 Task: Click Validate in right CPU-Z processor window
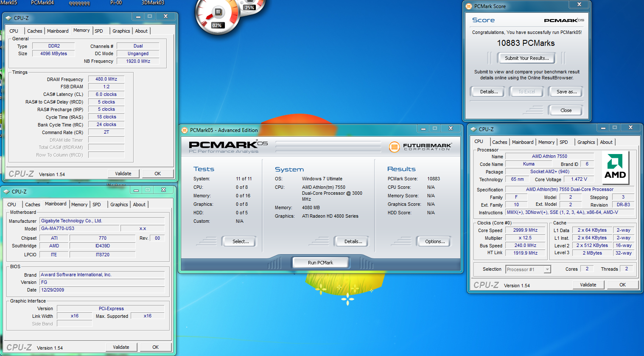(x=588, y=285)
